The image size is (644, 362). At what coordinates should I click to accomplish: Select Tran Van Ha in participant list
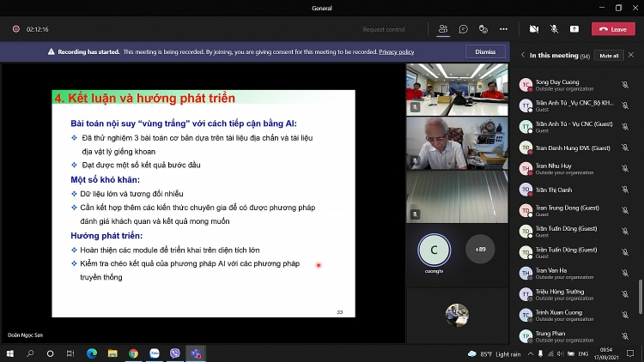pyautogui.click(x=552, y=270)
